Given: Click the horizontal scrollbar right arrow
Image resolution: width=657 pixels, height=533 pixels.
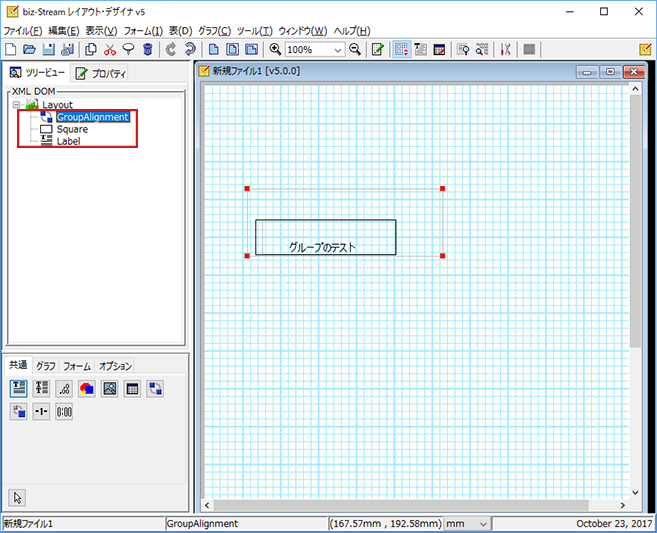Looking at the screenshot, I should (x=623, y=505).
